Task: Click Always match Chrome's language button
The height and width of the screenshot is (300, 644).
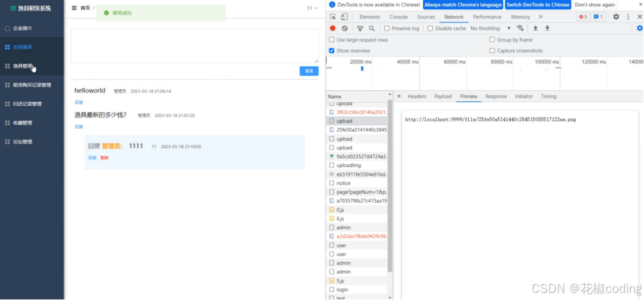Action: (x=463, y=5)
